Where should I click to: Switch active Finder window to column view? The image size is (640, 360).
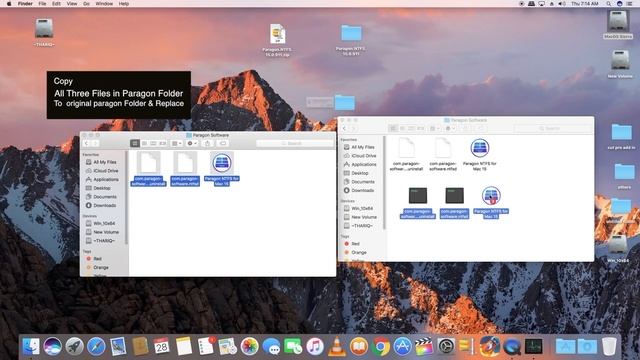coord(153,143)
